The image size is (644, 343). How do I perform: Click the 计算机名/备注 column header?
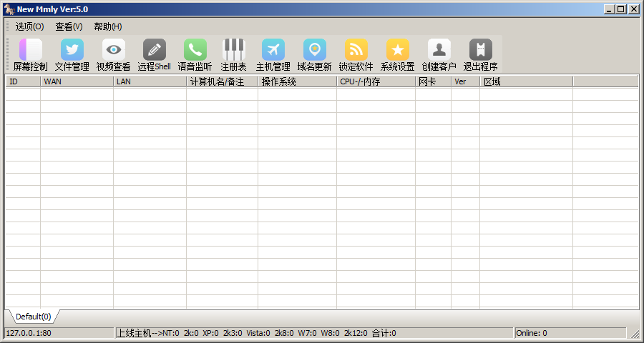coord(222,81)
